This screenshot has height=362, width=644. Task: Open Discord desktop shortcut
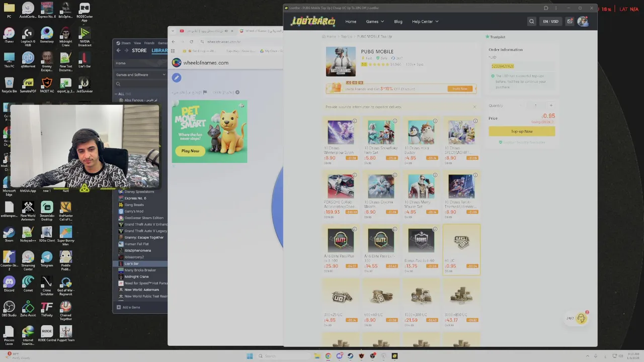(9, 284)
